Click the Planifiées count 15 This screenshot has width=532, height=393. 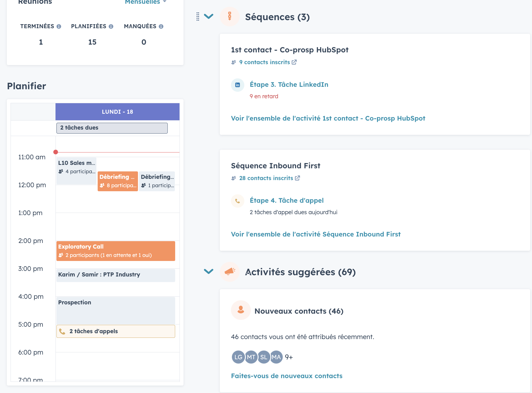(x=92, y=42)
